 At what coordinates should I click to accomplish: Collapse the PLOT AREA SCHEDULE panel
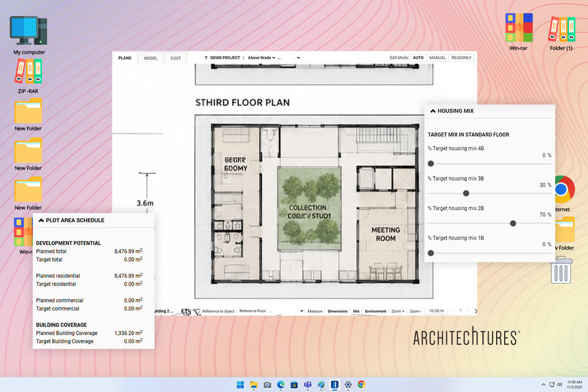(x=41, y=220)
